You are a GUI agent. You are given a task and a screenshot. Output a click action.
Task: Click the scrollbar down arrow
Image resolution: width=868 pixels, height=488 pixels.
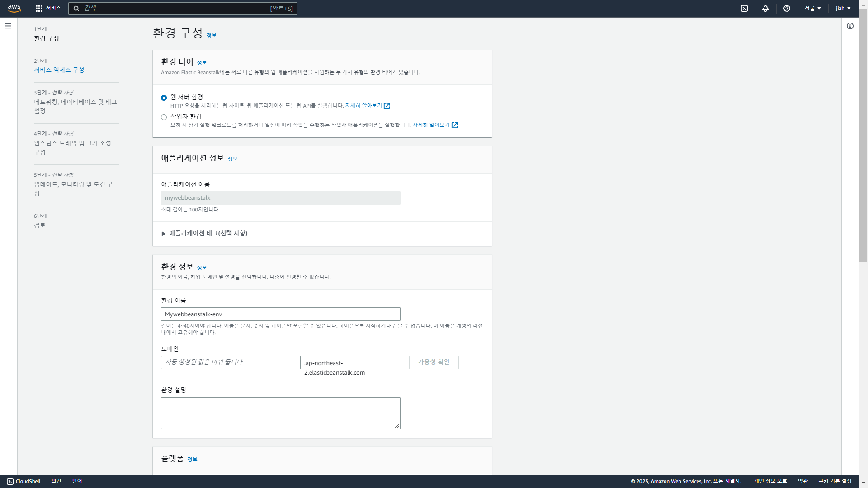[863, 483]
